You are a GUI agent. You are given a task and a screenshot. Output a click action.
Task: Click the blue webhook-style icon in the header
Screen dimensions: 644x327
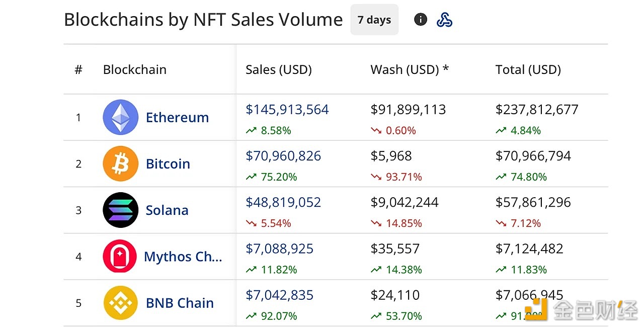tap(444, 20)
